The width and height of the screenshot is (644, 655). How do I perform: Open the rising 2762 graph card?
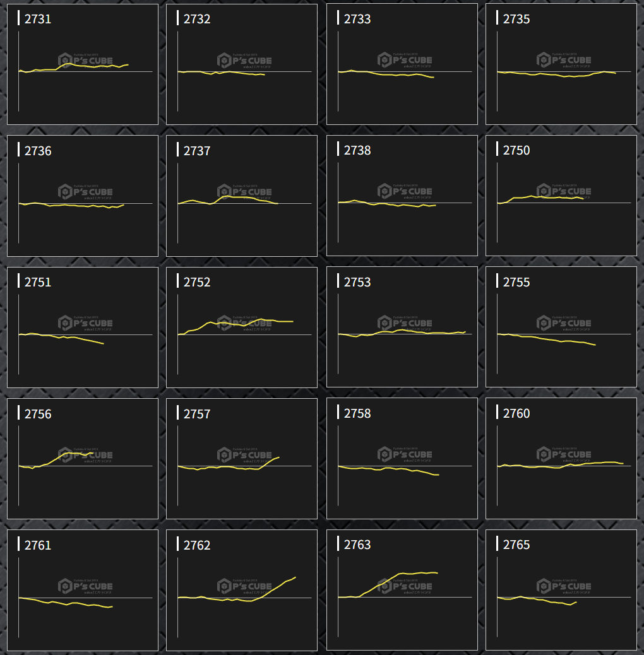(x=242, y=590)
